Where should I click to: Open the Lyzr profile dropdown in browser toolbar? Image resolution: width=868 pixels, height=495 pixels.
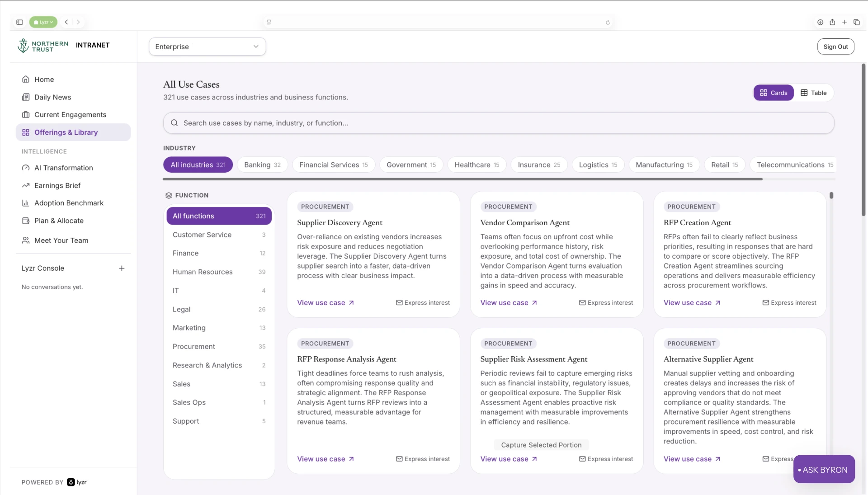pyautogui.click(x=43, y=22)
